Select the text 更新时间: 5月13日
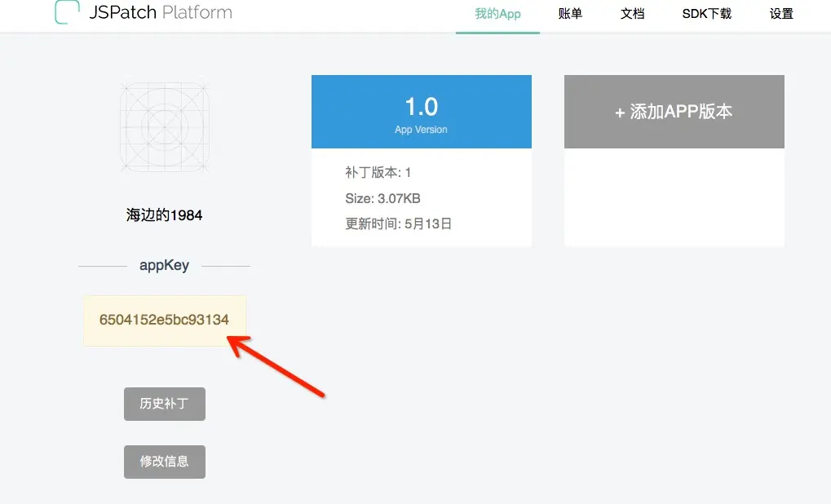The image size is (831, 504). (x=399, y=224)
